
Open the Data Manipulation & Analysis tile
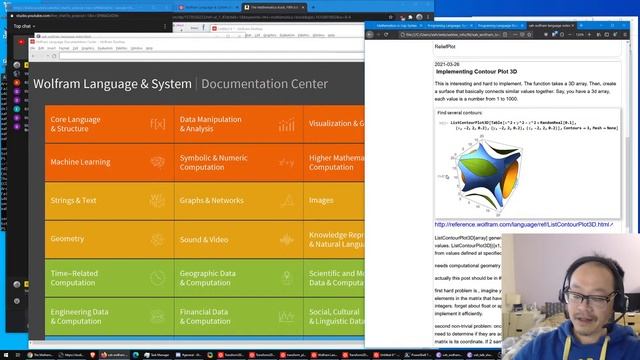[238, 124]
